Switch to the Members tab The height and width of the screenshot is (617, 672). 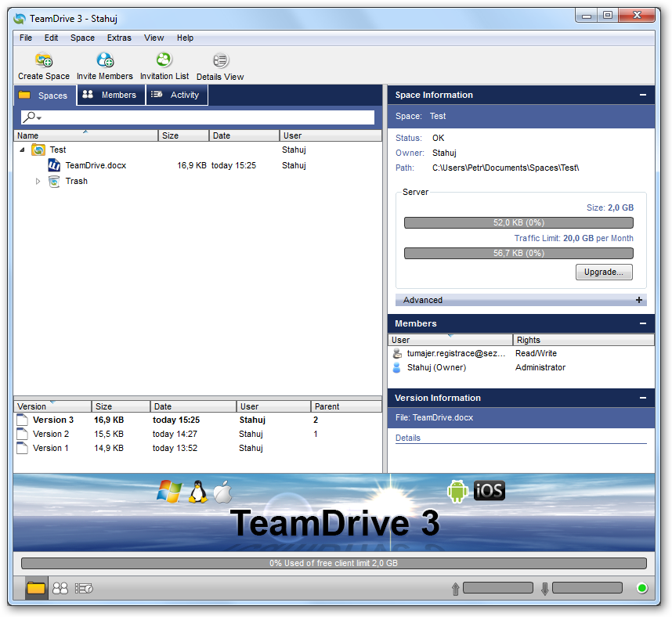click(111, 95)
